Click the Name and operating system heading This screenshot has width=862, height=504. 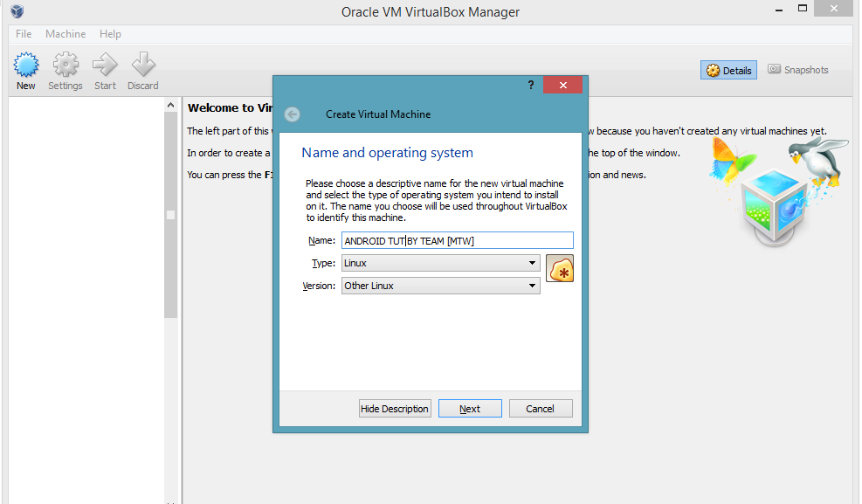pos(387,153)
